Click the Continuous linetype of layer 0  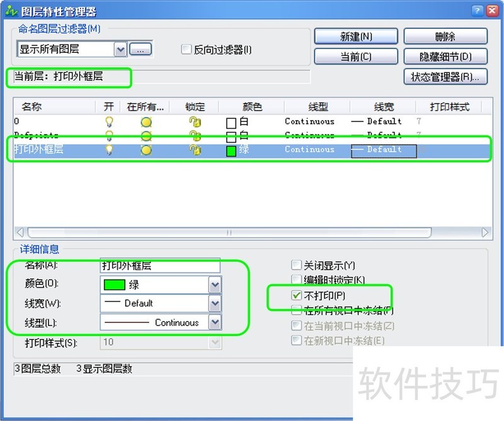tap(309, 121)
